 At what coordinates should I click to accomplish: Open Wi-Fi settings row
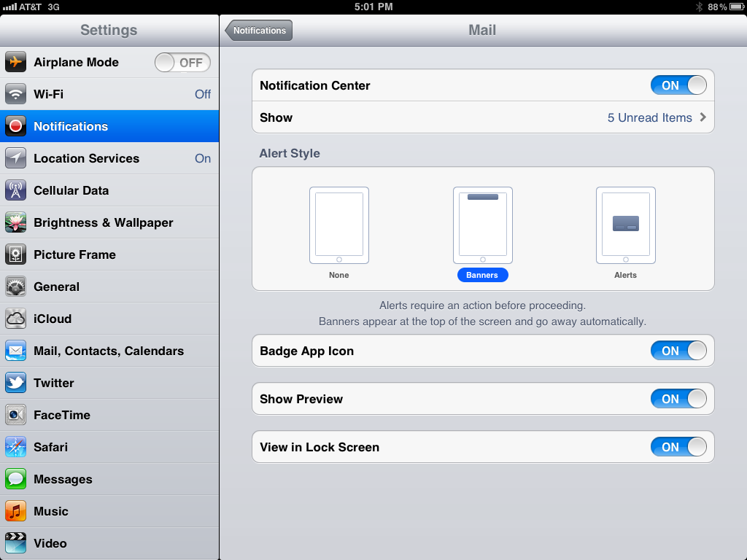(109, 94)
